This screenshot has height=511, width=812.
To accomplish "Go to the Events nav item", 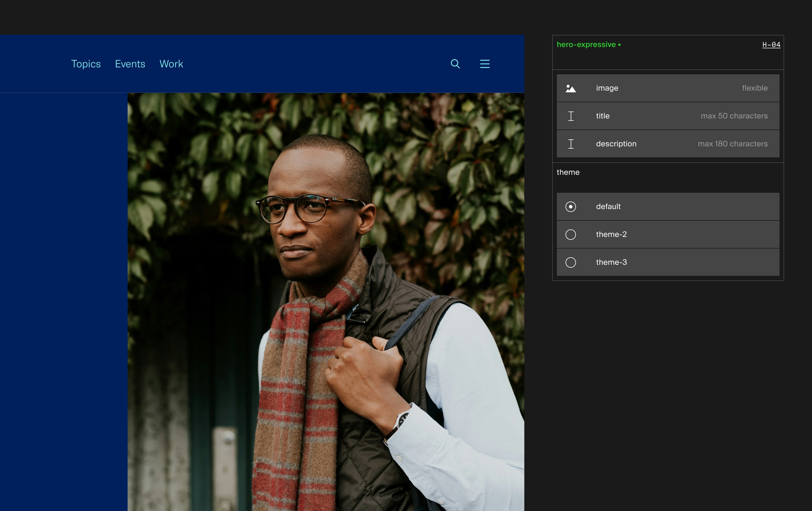I will [130, 64].
